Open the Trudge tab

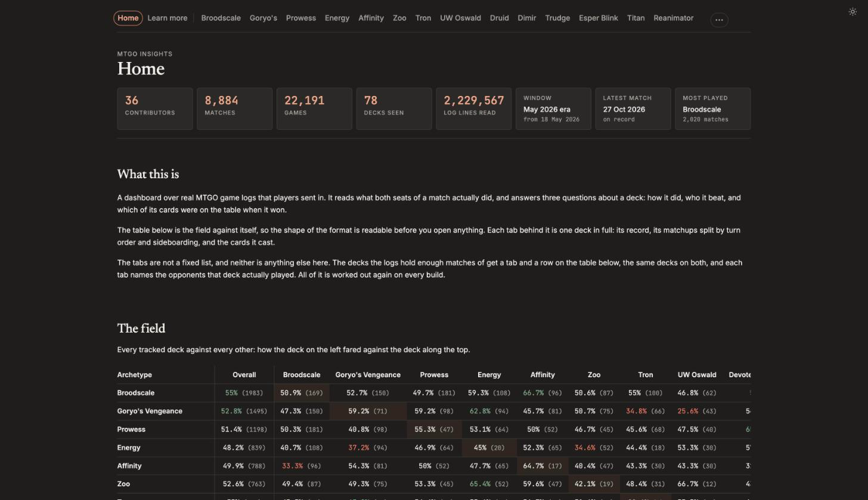[557, 18]
